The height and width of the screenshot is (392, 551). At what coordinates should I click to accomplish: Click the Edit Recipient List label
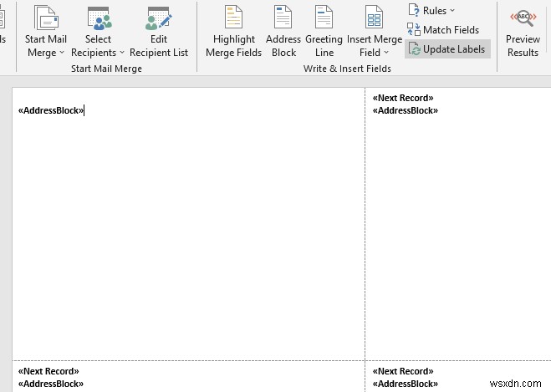(x=159, y=46)
